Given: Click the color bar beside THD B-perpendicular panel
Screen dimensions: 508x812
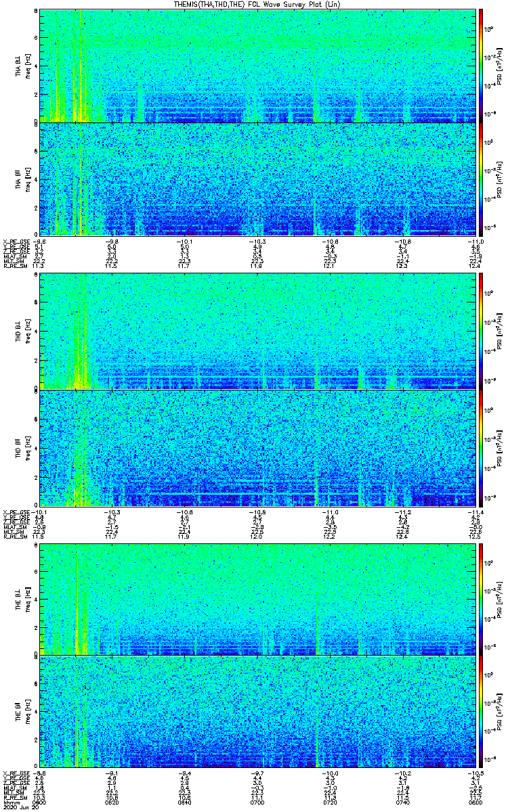Looking at the screenshot, I should coord(482,332).
